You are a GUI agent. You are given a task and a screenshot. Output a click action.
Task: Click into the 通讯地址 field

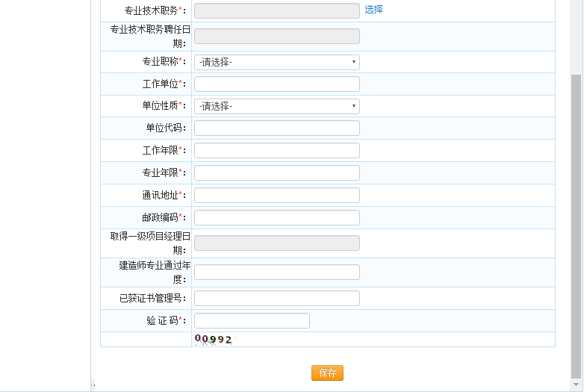point(276,196)
